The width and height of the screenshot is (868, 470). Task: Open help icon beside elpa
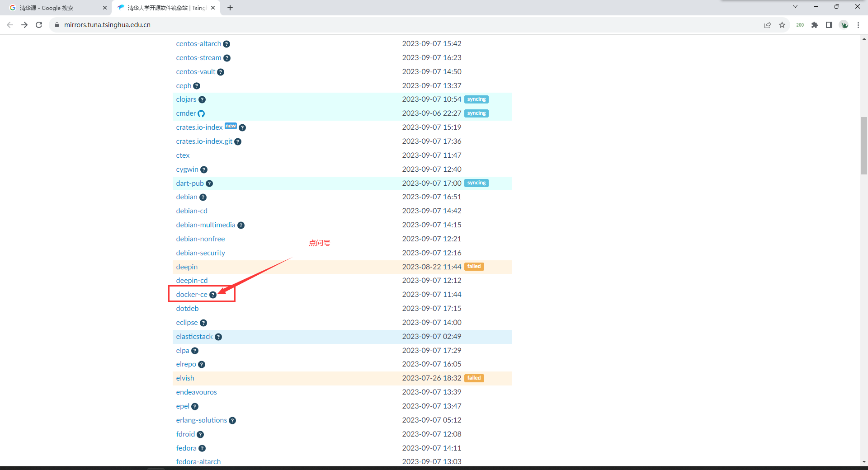tap(195, 351)
